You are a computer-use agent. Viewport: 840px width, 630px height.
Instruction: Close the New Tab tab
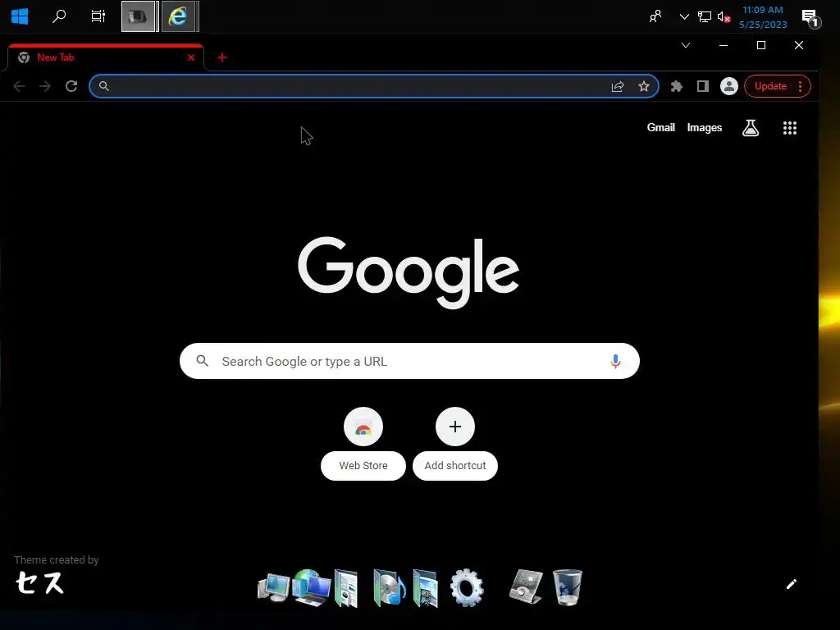tap(191, 57)
